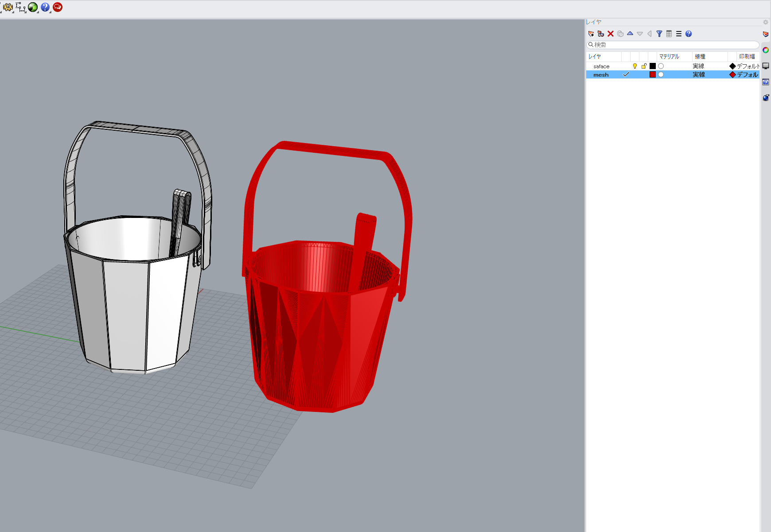The height and width of the screenshot is (532, 771).
Task: Open print width デフォルト of saface layer
Action: point(748,66)
